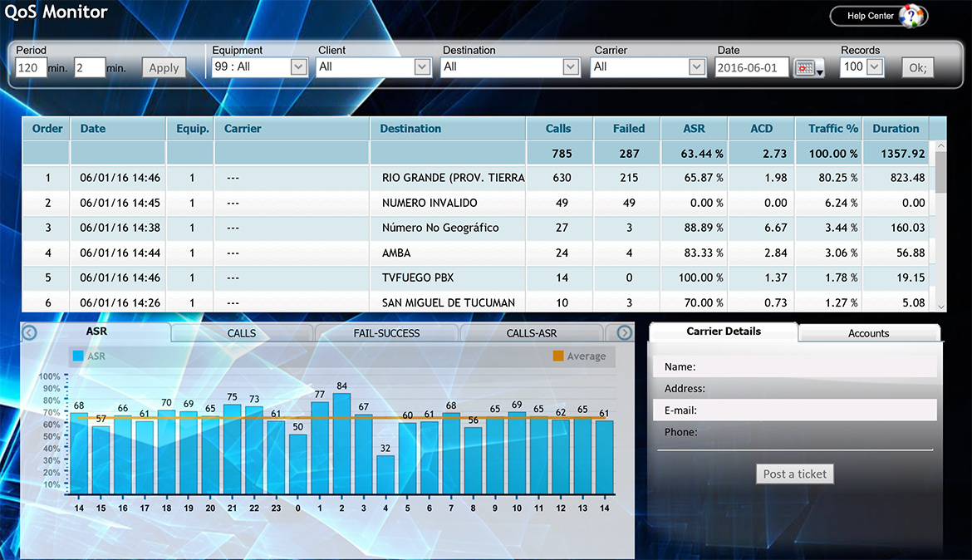972x560 pixels.
Task: Click the Ok; filter button
Action: [918, 68]
